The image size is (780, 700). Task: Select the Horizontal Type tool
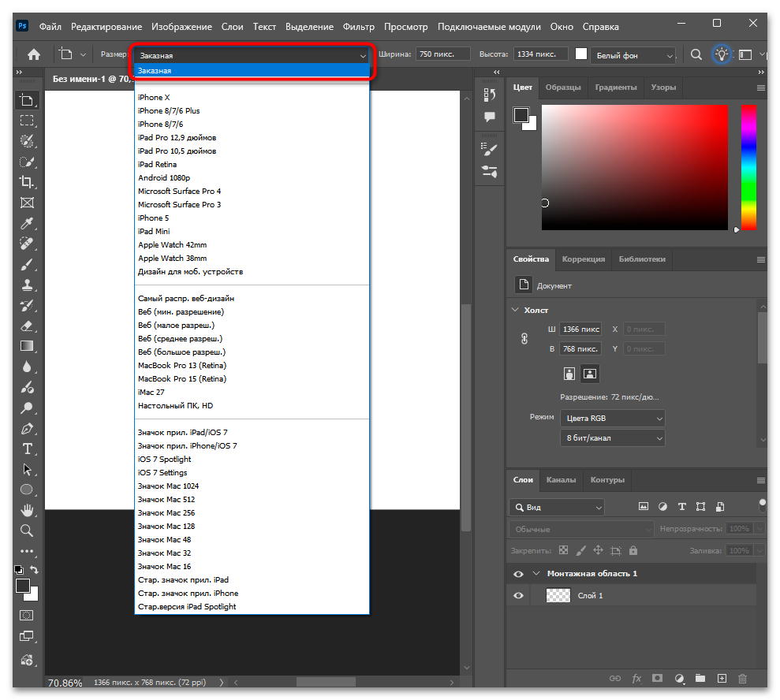(27, 449)
